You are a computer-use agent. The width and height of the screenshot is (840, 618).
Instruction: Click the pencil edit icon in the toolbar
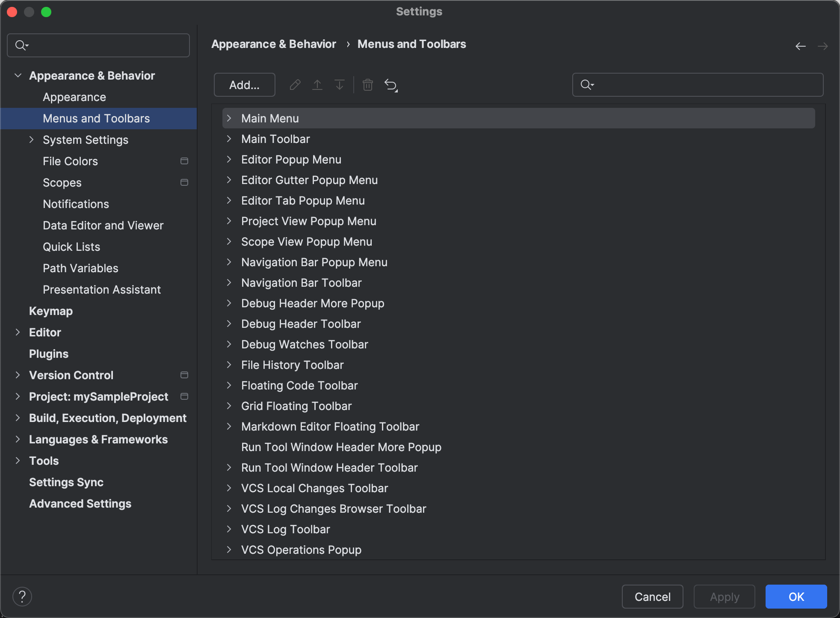(295, 85)
